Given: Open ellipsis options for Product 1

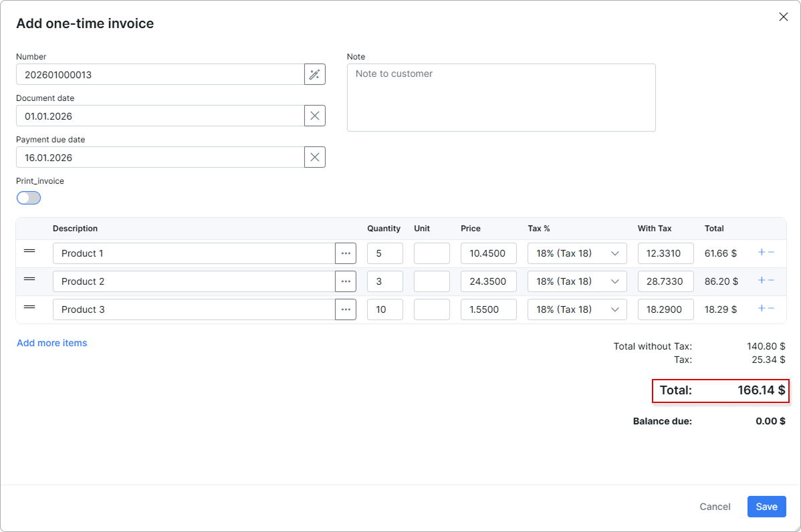Looking at the screenshot, I should (346, 253).
